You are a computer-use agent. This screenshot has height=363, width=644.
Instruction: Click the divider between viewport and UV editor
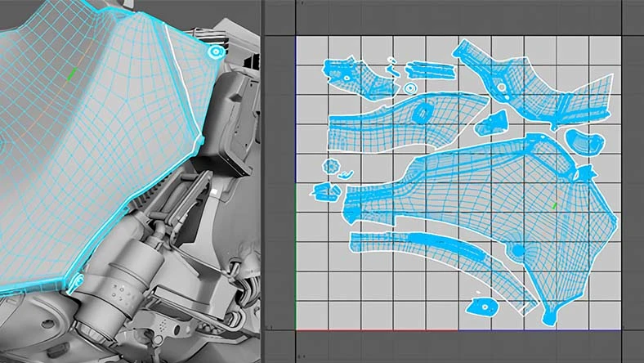[x=262, y=181]
